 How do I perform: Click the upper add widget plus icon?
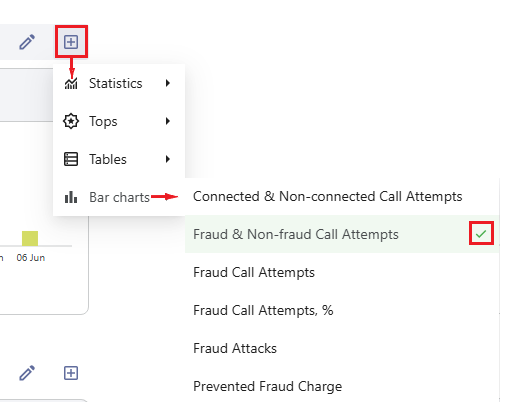pos(71,42)
